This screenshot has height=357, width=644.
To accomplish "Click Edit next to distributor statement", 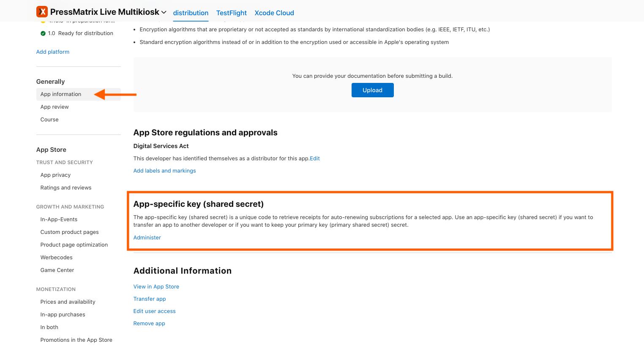I will coord(315,159).
